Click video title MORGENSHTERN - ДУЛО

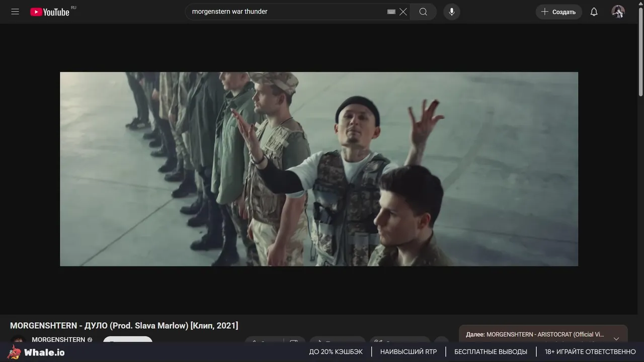click(x=124, y=325)
